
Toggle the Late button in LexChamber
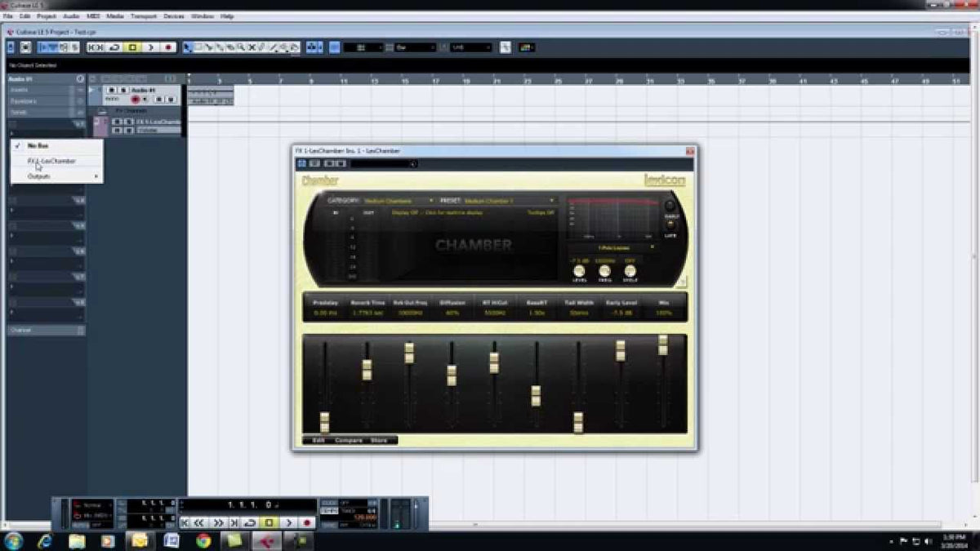point(671,224)
